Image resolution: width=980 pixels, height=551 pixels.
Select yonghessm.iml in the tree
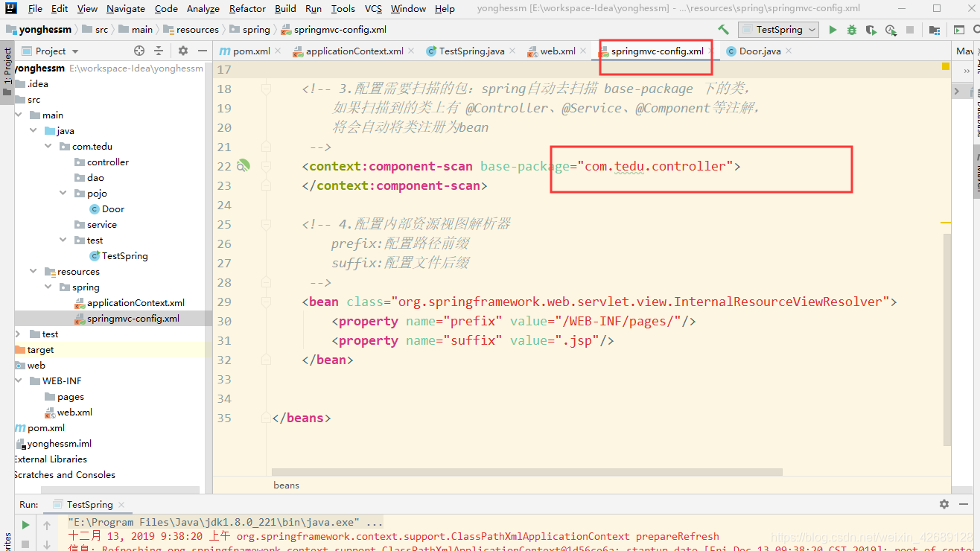click(54, 444)
